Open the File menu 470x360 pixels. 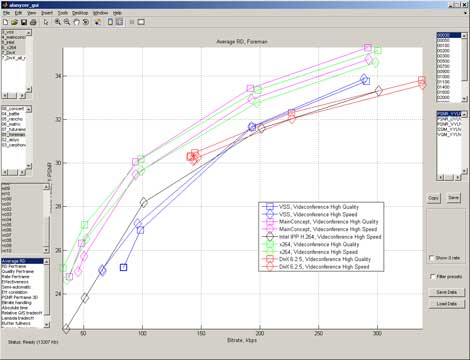tap(6, 13)
